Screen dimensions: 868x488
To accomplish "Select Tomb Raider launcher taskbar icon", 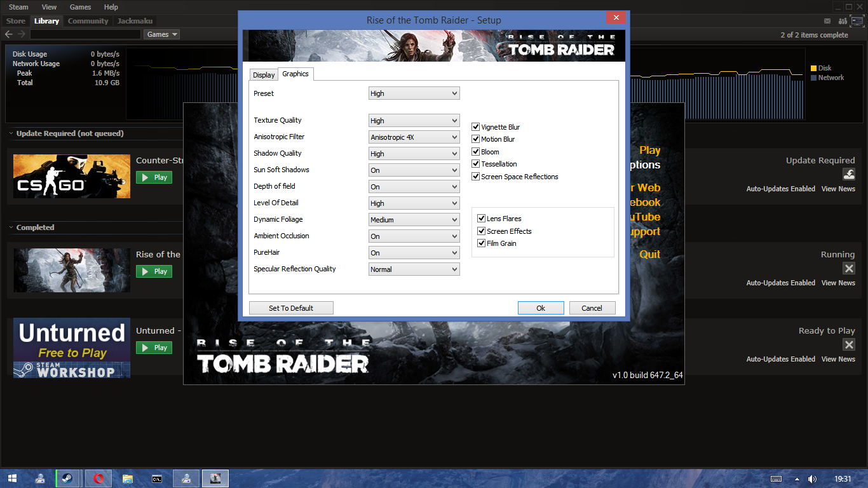I will 215,478.
